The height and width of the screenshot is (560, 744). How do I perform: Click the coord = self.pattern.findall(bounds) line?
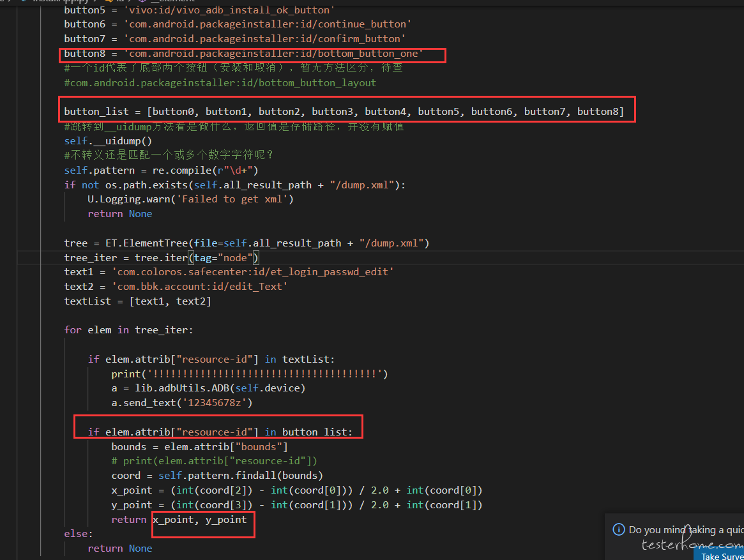point(217,476)
